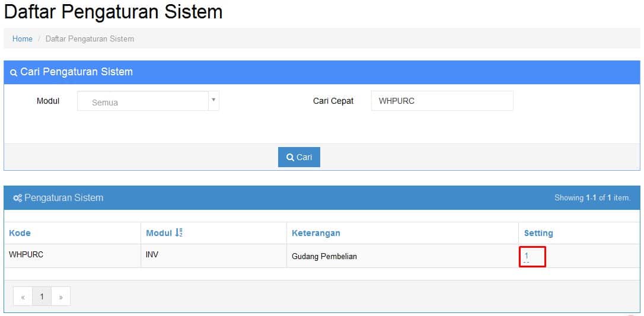This screenshot has height=316, width=644.
Task: Sort table by Modul column header
Action: point(158,233)
